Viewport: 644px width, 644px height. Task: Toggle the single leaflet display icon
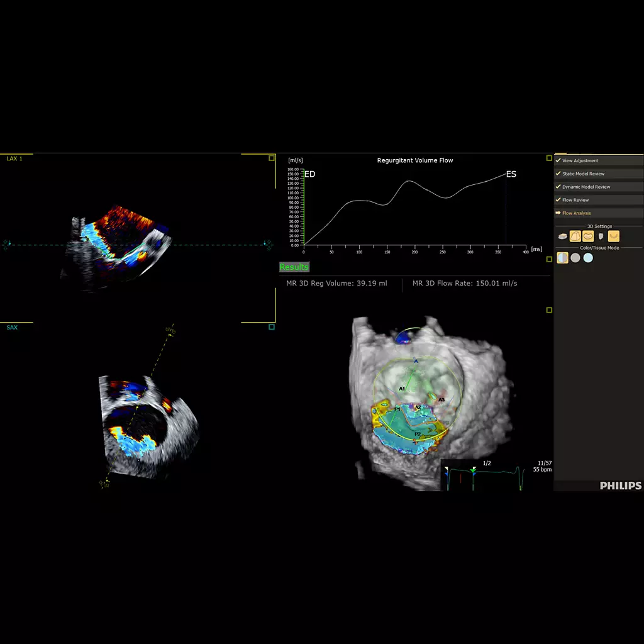[601, 236]
